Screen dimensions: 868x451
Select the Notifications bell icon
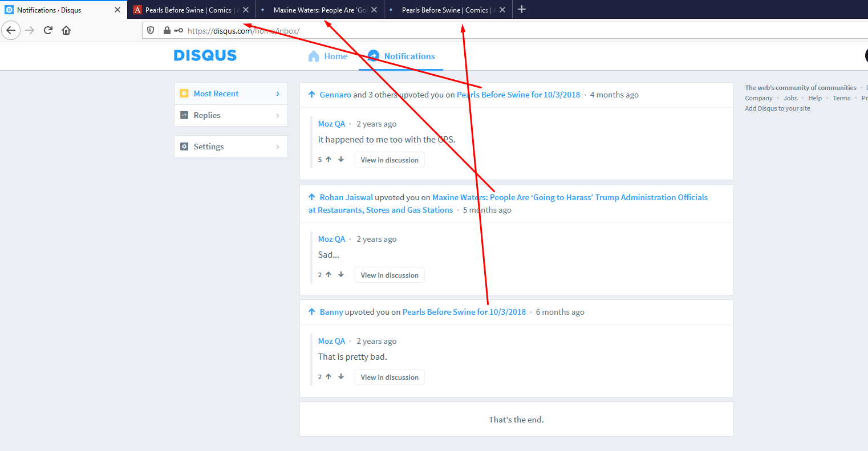coord(372,55)
